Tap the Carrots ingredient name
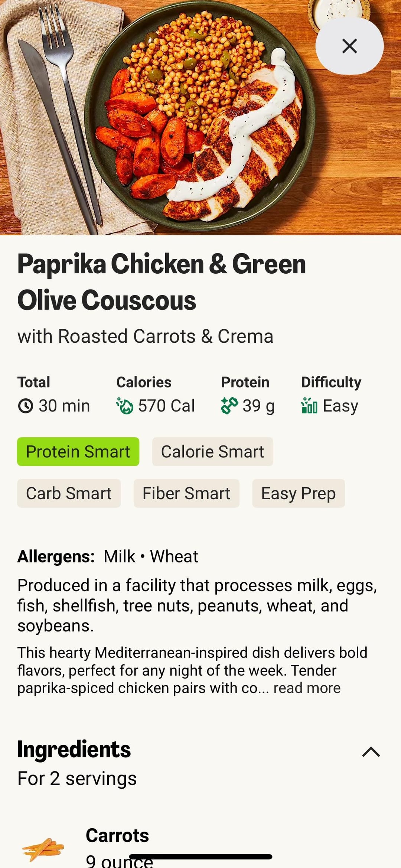 tap(117, 835)
